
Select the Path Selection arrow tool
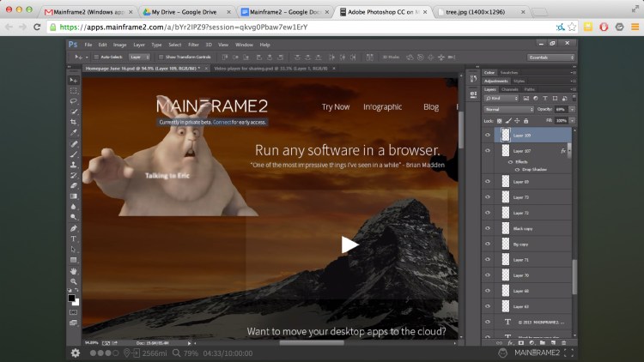pos(74,249)
